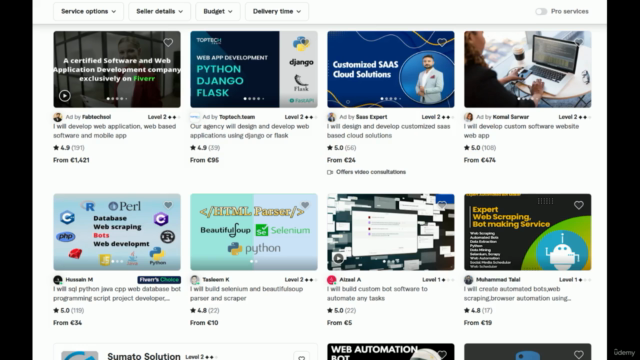Play the Fabtechsol gig video
640x360 pixels.
click(64, 96)
